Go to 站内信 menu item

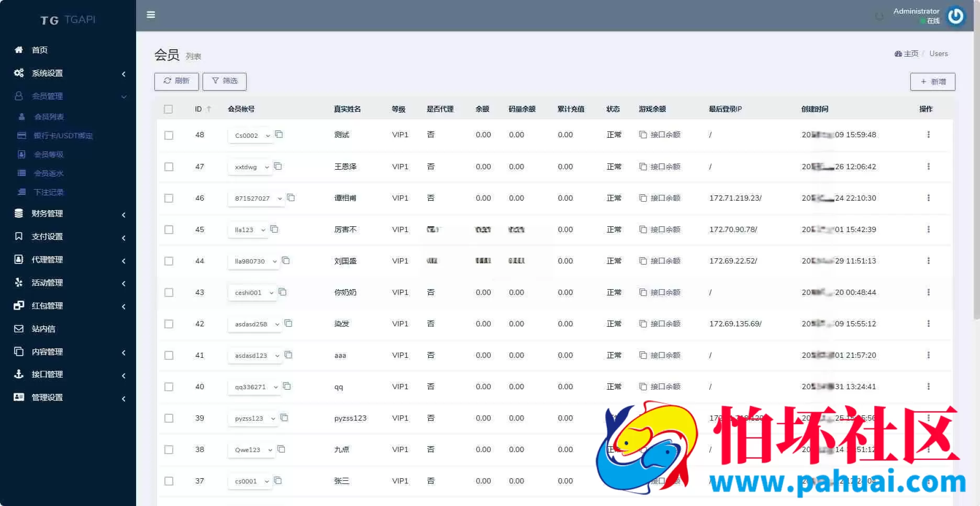click(43, 329)
